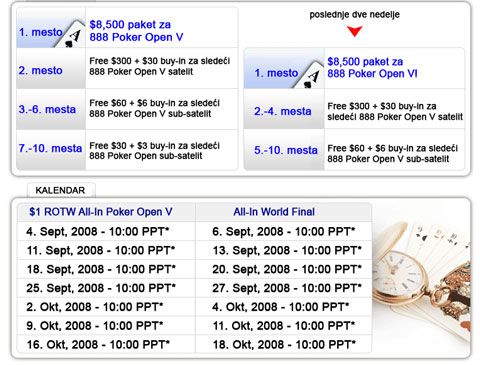This screenshot has width=480, height=365.
Task: Click the ace card icon in left 1. mesto
Action: click(71, 34)
